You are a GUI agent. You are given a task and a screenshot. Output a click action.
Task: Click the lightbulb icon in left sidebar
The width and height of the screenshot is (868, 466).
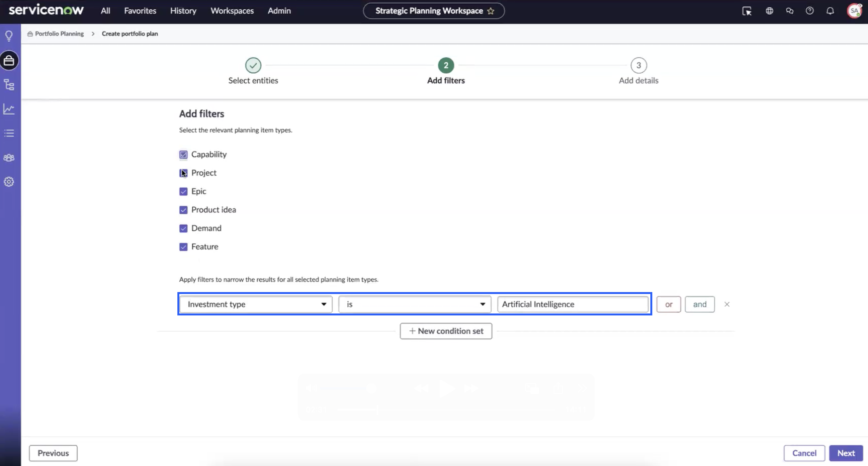click(x=9, y=36)
